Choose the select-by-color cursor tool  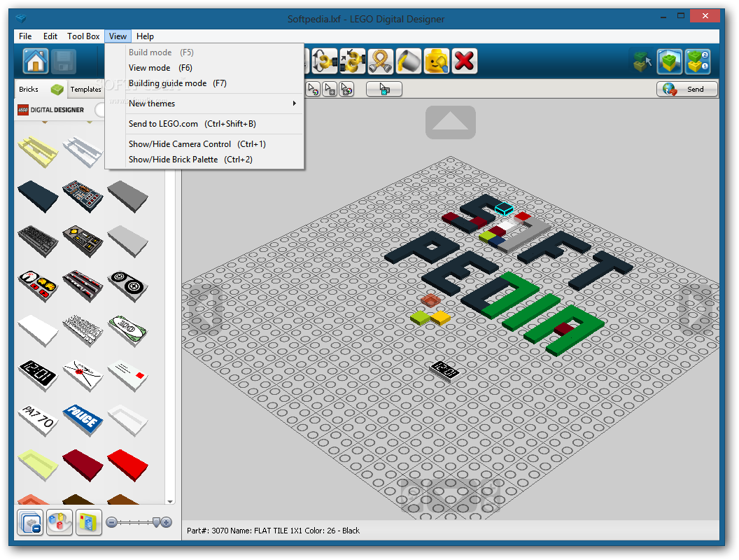pyautogui.click(x=314, y=89)
